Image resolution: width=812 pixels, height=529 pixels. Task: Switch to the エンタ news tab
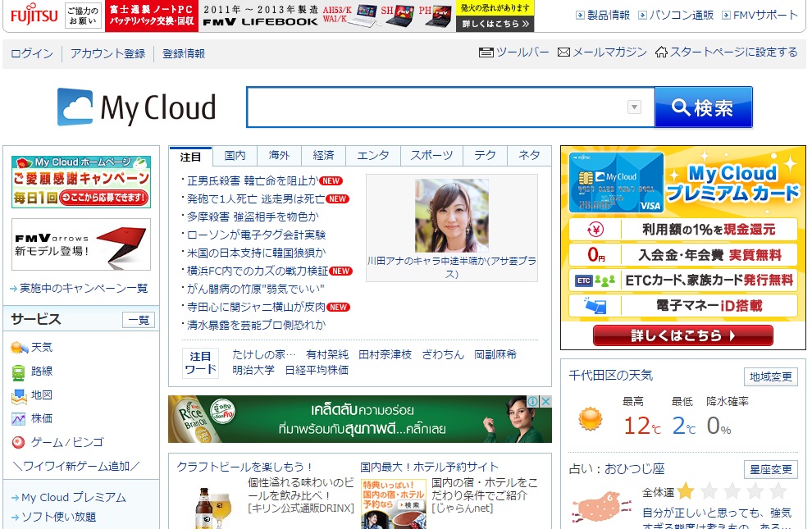[x=373, y=155]
